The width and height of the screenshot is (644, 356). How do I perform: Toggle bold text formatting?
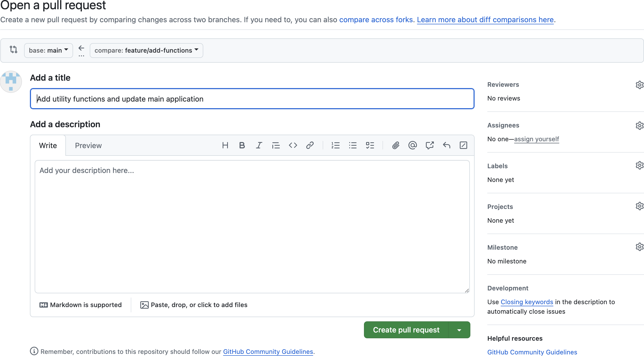pos(242,145)
